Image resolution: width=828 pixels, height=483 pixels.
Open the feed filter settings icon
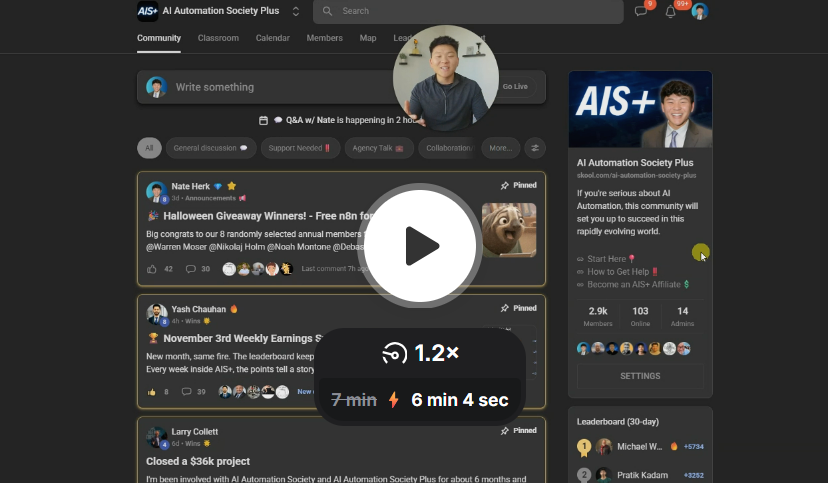coord(535,148)
